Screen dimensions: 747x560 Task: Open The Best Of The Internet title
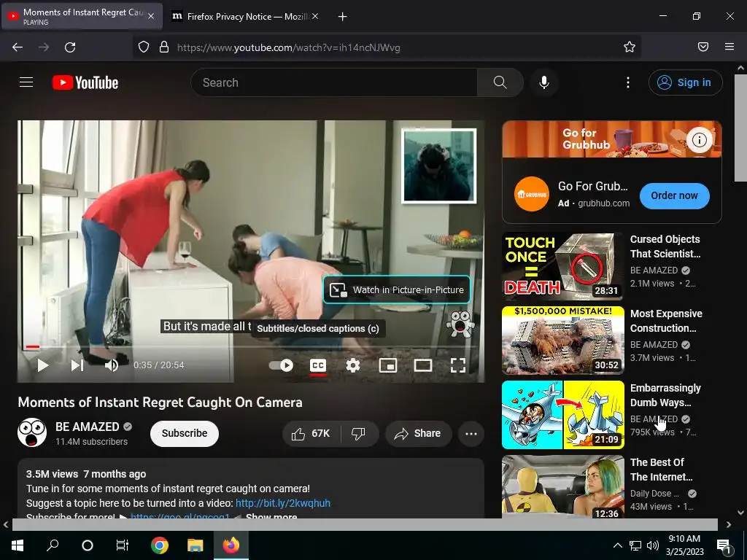tap(661, 470)
